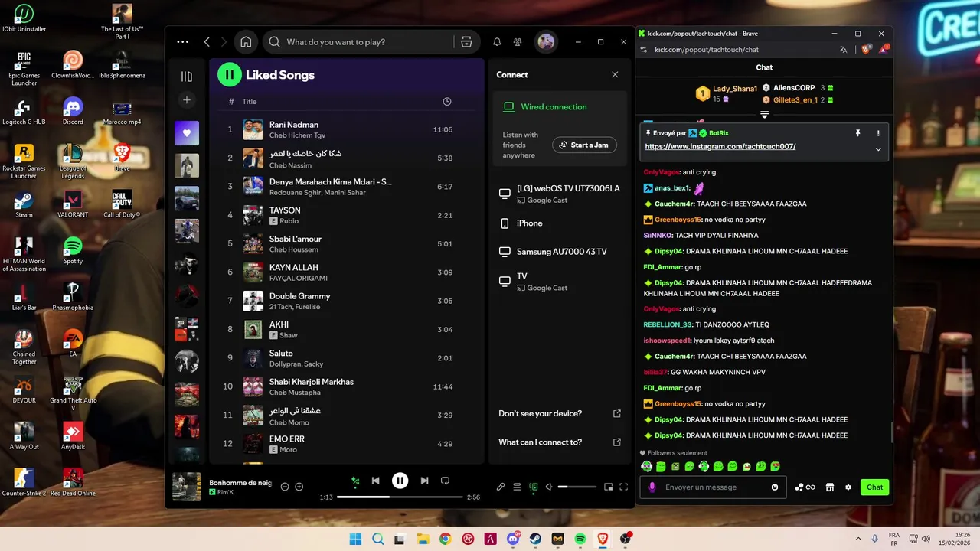Image resolution: width=980 pixels, height=551 pixels.
Task: Show lyrics with the microphone icon
Action: coord(501,487)
